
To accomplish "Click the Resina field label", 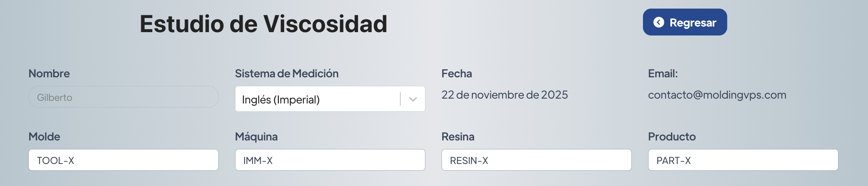I will pos(458,137).
